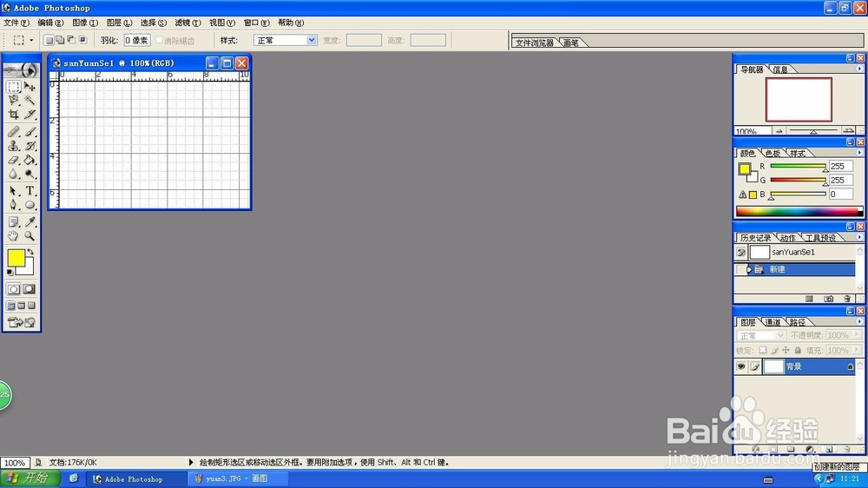This screenshot has height=488, width=868.
Task: Open the 图像 menu
Action: [85, 23]
